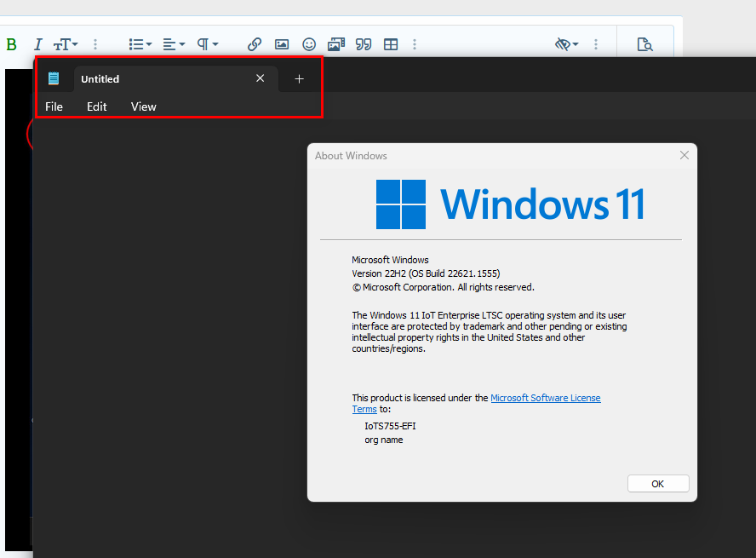This screenshot has width=756, height=558.
Task: Click the 'Version 22H2 (OS Build 22621.1555)' text
Action: point(426,273)
